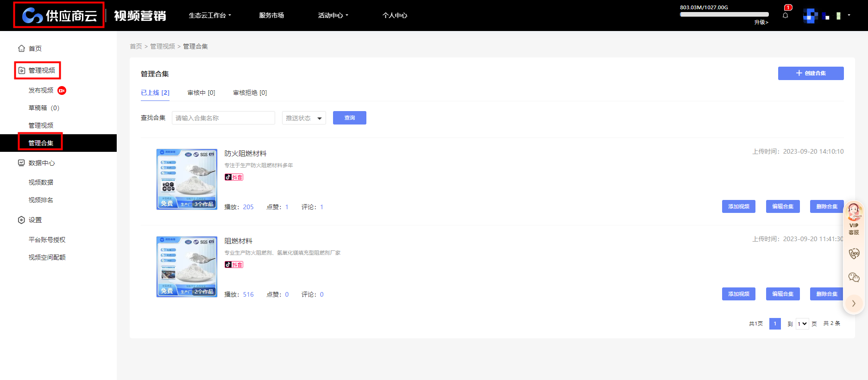Click the 创建合集 button

811,73
